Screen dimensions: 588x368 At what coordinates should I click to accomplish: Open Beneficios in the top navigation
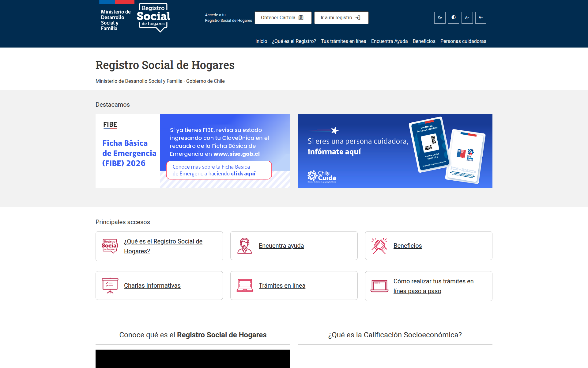coord(424,41)
